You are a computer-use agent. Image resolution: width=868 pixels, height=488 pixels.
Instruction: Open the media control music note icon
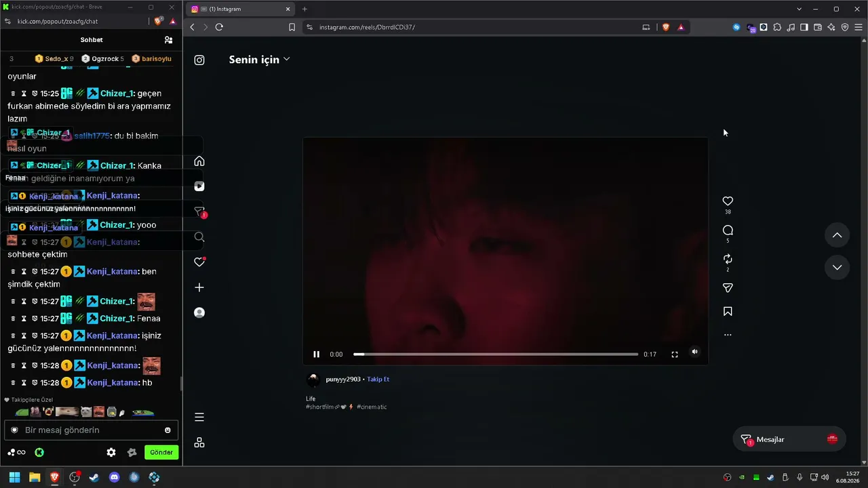(791, 27)
